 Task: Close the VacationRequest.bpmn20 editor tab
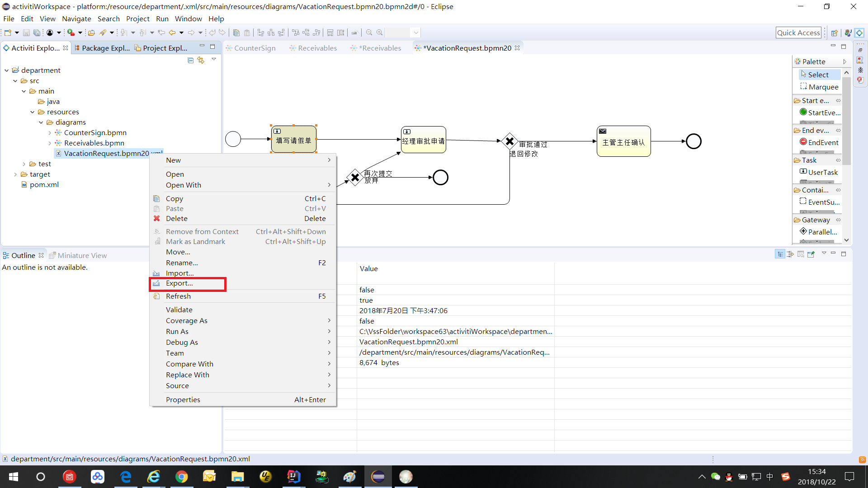pyautogui.click(x=517, y=47)
